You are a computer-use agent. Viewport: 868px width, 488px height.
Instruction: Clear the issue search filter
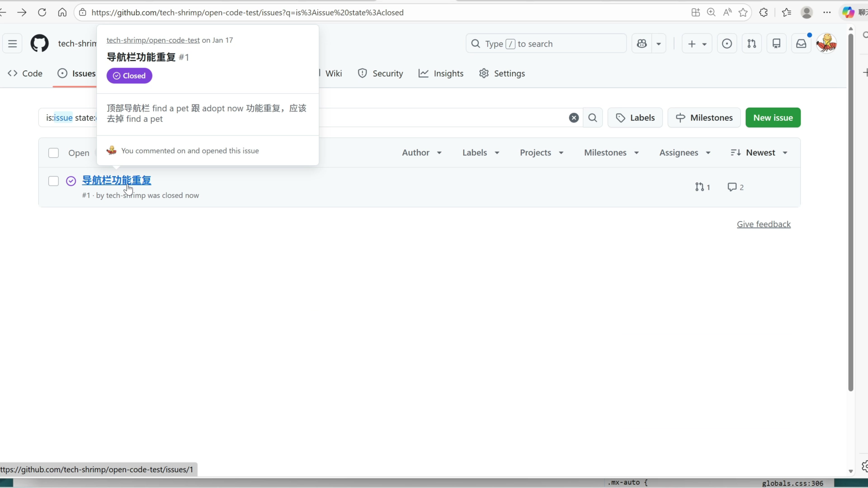click(573, 117)
